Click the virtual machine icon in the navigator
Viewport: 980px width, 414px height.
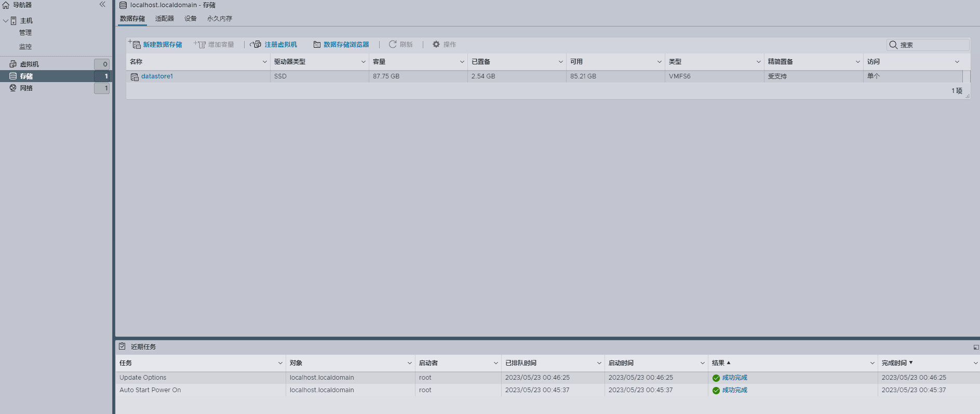pos(13,64)
